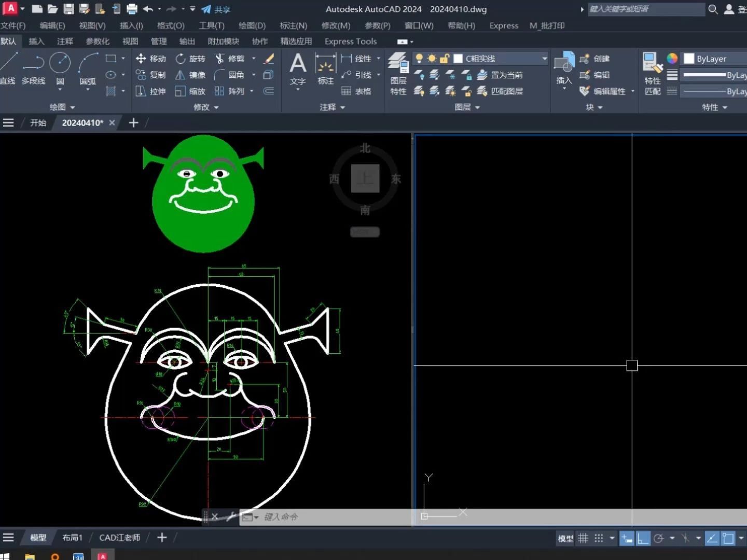Toggle grid display in status bar

583,538
